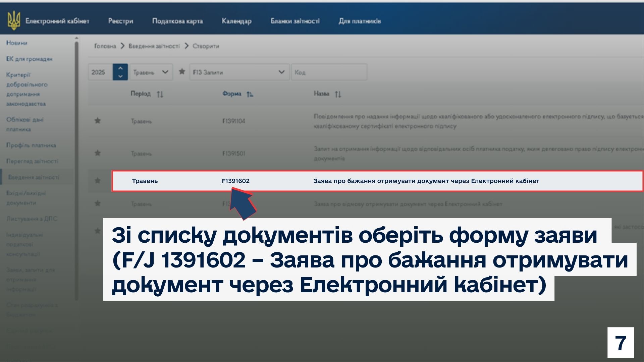Star the F1391602 row as favorite

click(98, 180)
